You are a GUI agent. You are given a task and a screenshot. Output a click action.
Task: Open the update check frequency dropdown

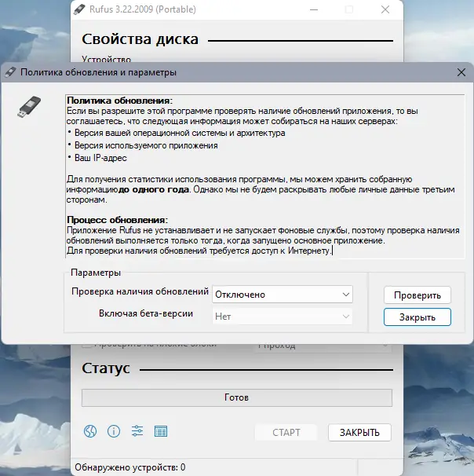283,294
